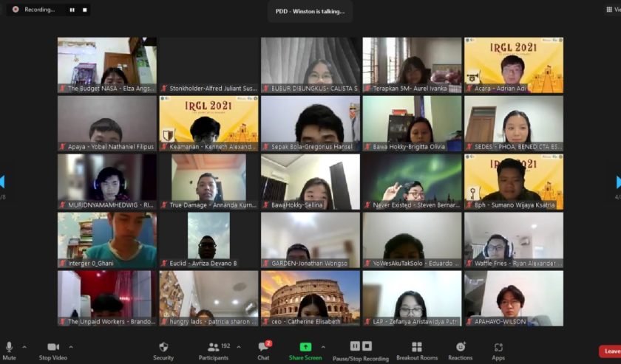Viewport: 621px width, 364px height.
Task: Select BawaHokky-Sellina video tile
Action: (x=310, y=182)
